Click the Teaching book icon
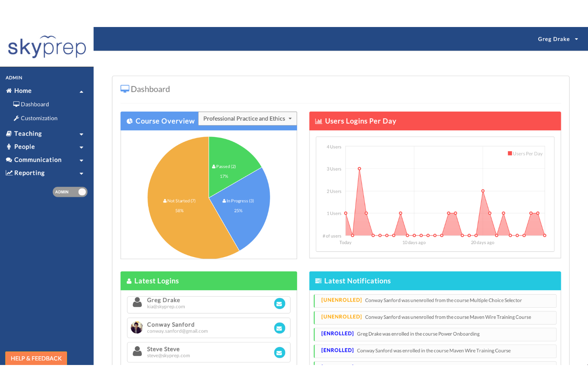 (x=9, y=133)
